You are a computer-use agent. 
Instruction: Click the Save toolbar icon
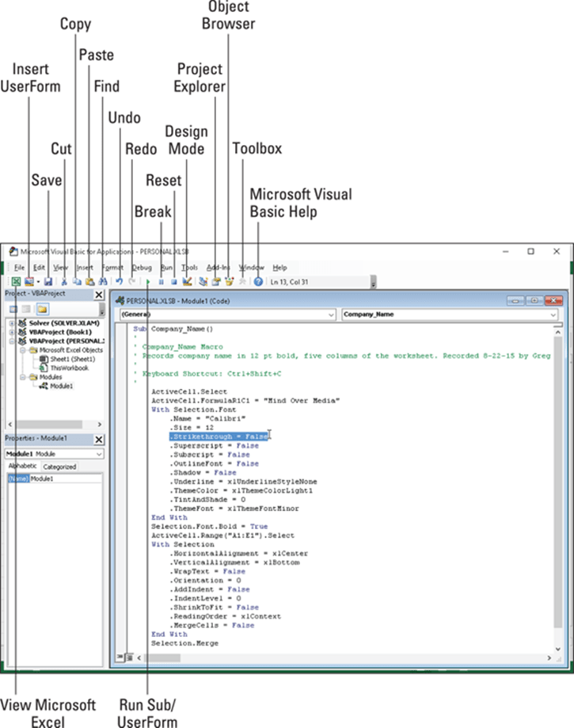pyautogui.click(x=48, y=281)
